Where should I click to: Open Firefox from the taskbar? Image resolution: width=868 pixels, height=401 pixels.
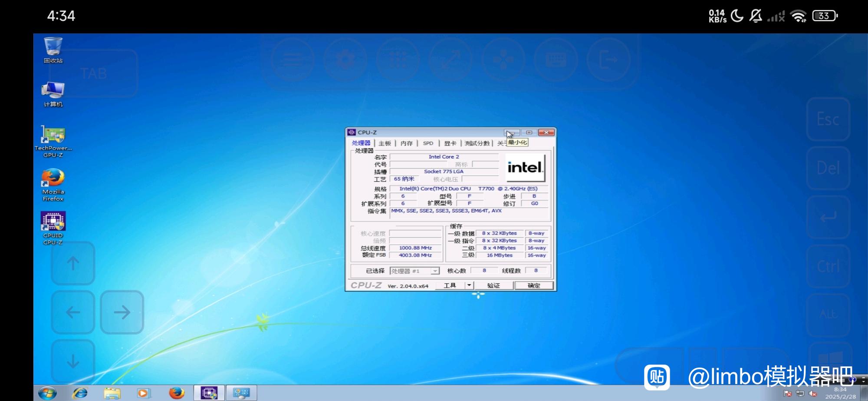(x=176, y=393)
